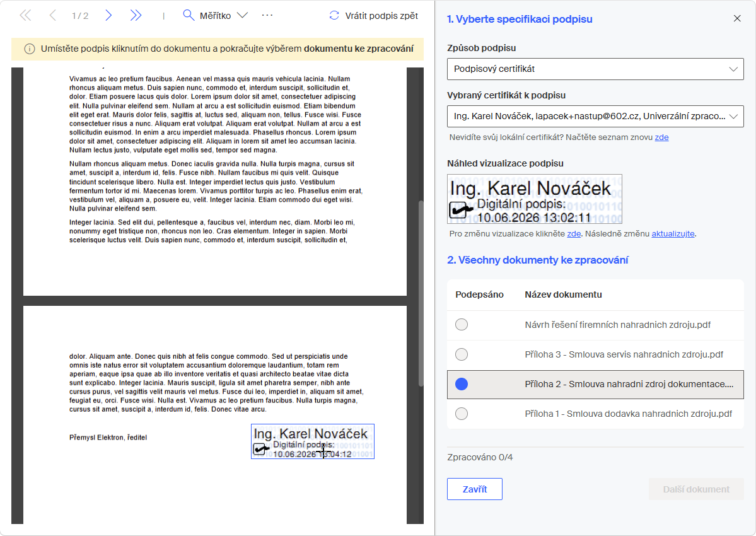
Task: Go to the first page with double-left arrows
Action: pyautogui.click(x=26, y=15)
